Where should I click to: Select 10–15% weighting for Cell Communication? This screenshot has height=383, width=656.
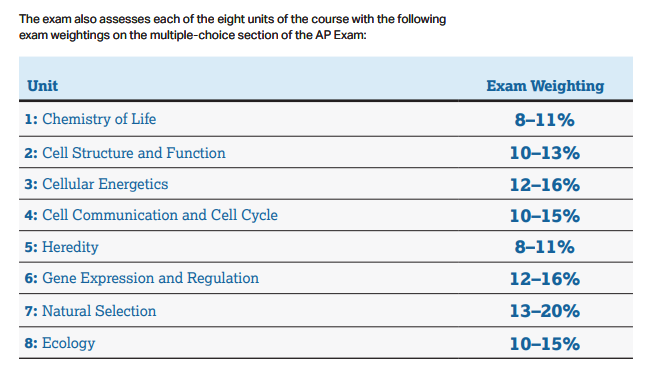coord(545,216)
